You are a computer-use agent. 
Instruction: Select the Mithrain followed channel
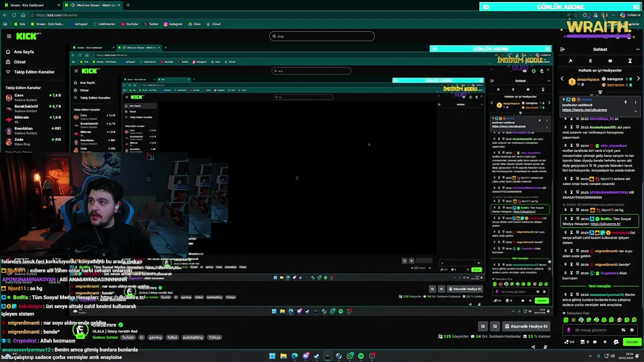point(33,119)
